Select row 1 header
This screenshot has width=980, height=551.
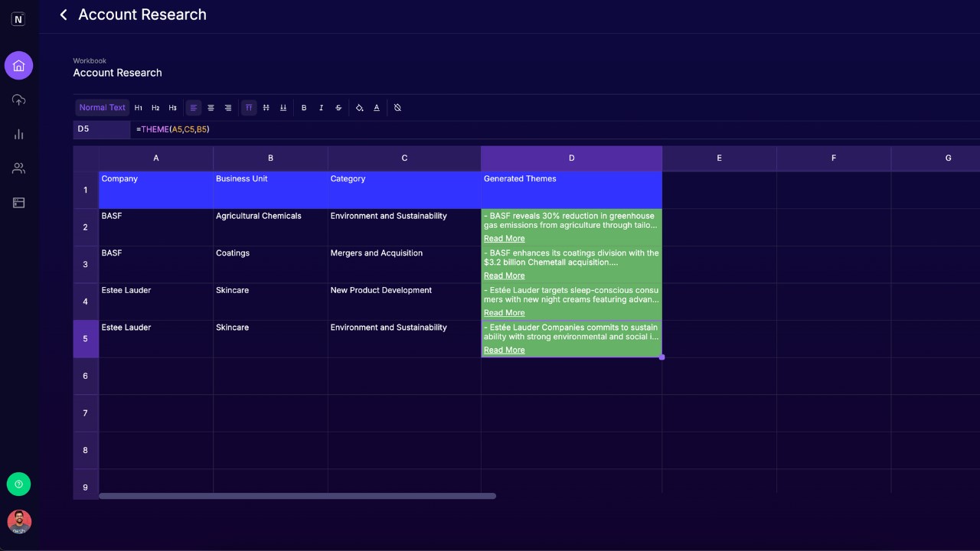pos(86,190)
